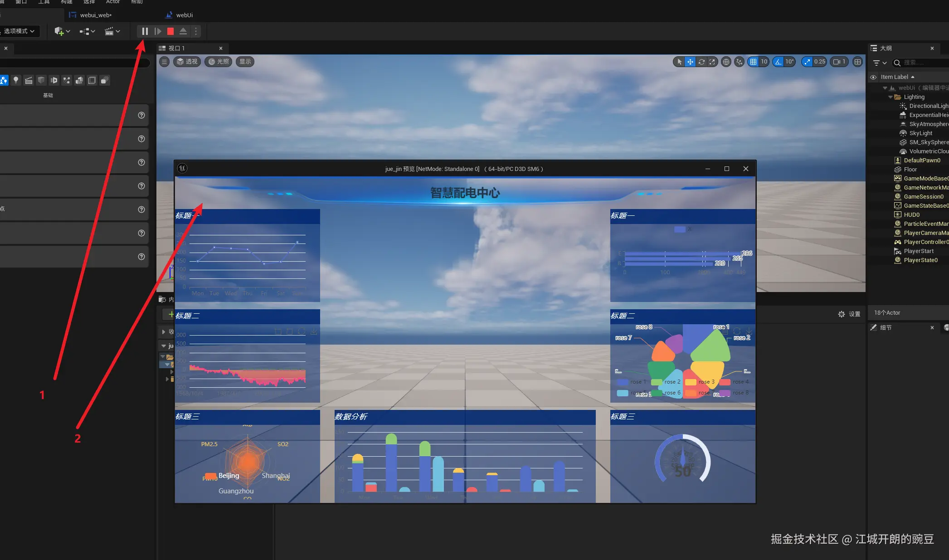Viewport: 949px width, 560px height.
Task: Open the 选项模式 mode dropdown
Action: click(x=19, y=31)
